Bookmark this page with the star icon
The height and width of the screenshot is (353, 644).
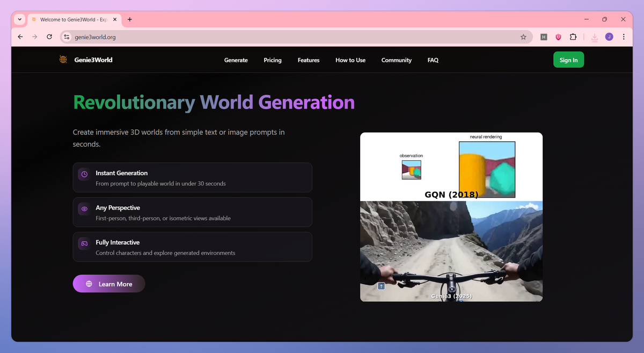[x=523, y=37]
